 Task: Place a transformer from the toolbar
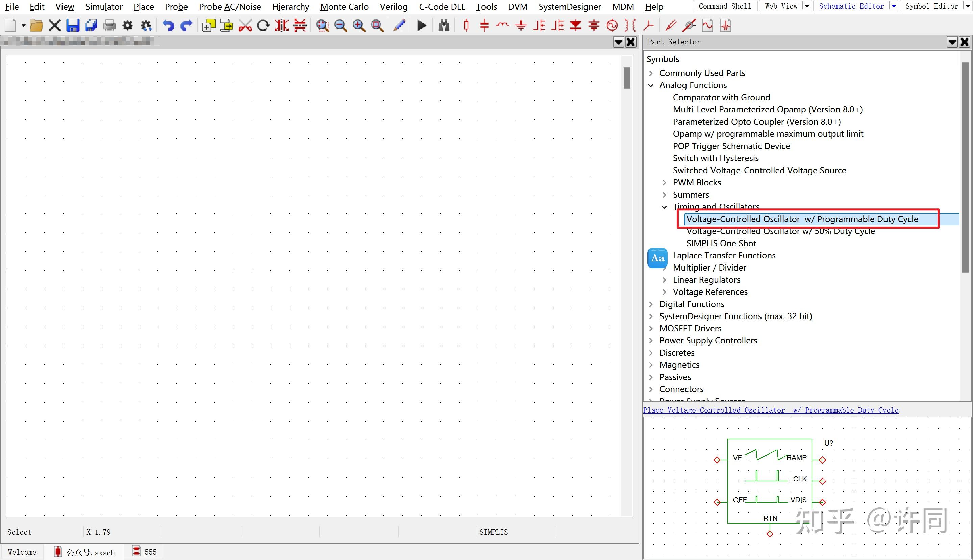point(630,26)
